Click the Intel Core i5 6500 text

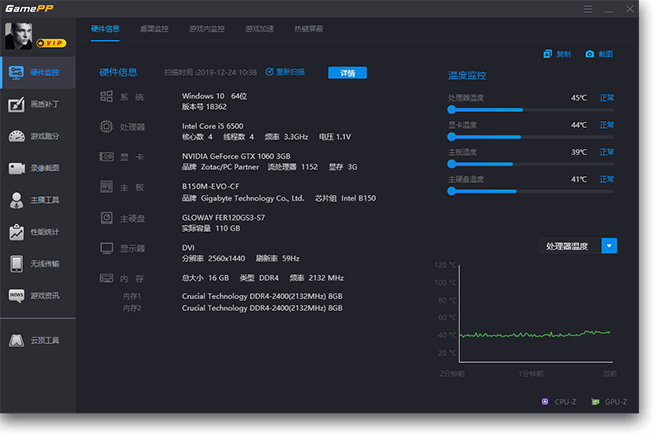point(212,126)
